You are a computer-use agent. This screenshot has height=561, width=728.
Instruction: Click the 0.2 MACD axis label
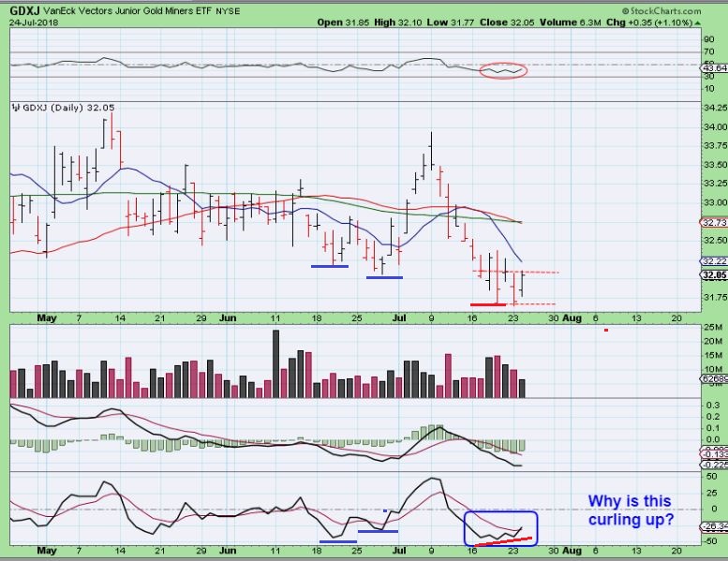click(x=713, y=417)
